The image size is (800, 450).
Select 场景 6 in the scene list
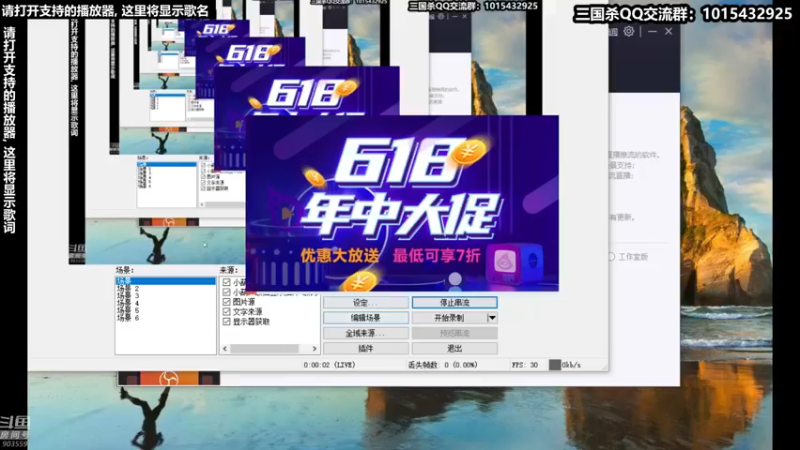pos(128,318)
